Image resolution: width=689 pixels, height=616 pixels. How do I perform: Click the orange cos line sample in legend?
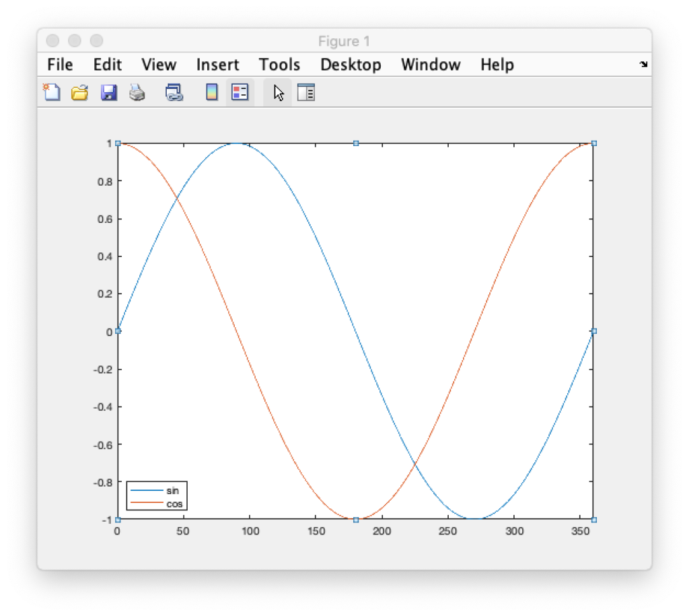[146, 503]
